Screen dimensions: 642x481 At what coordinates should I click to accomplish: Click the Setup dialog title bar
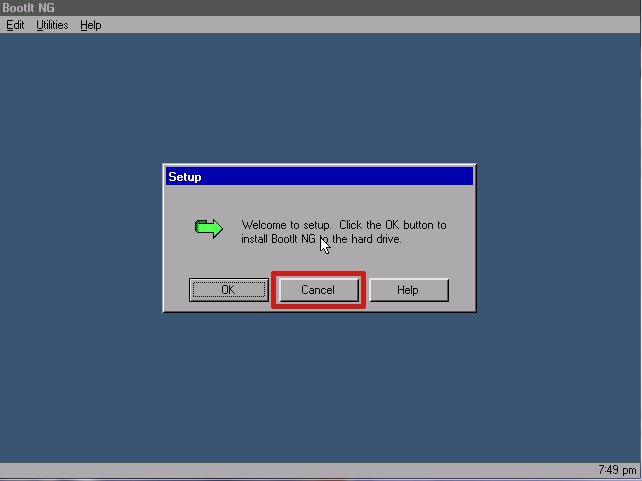point(319,176)
